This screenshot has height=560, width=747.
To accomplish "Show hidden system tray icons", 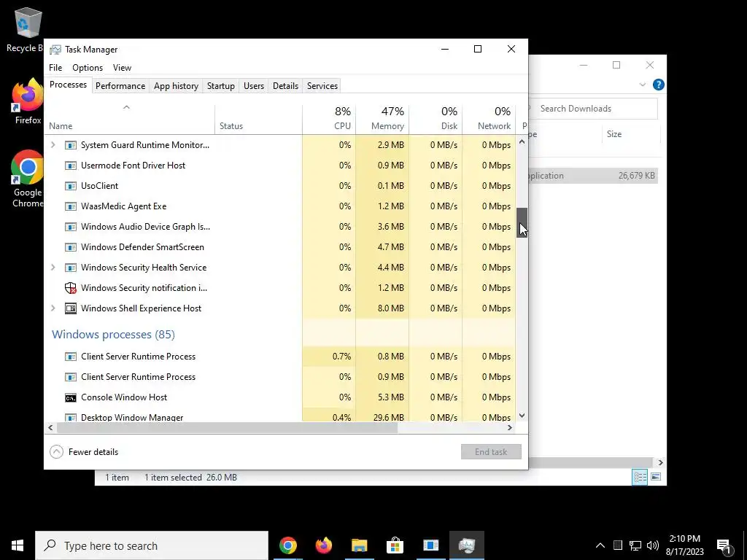I will 600,545.
